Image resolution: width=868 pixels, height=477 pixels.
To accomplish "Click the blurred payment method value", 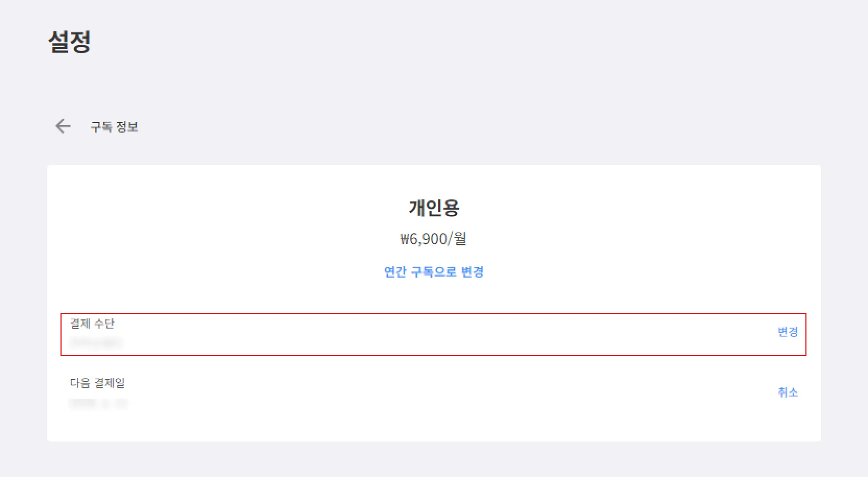I will coord(96,342).
